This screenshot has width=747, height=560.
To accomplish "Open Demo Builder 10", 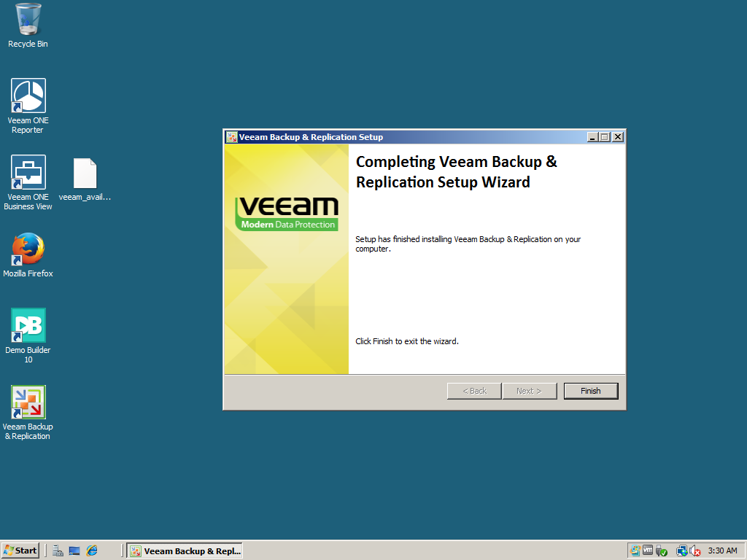I will tap(28, 325).
